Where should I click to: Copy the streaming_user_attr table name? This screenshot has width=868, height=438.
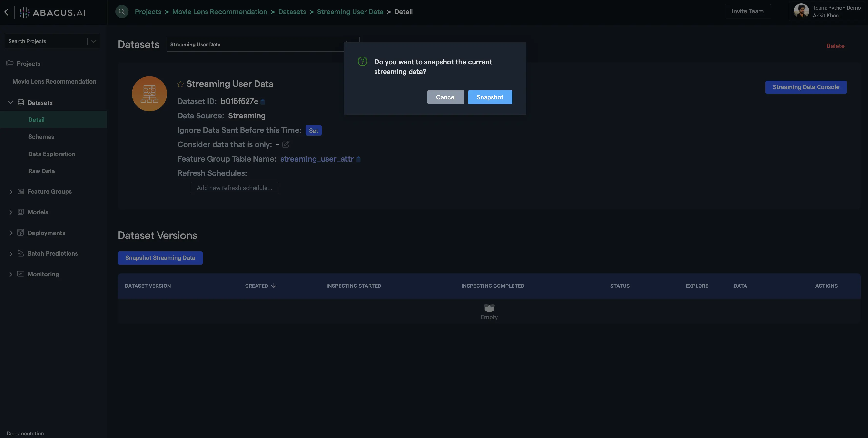click(358, 159)
